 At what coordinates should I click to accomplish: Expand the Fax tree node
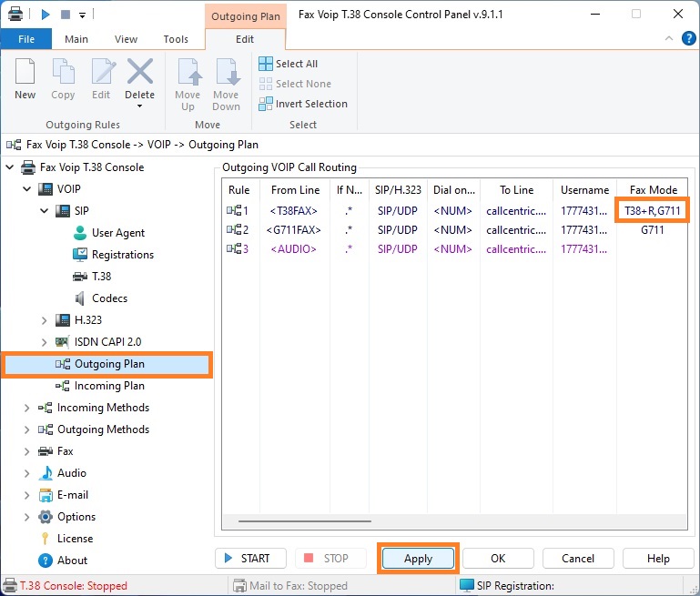(x=26, y=451)
